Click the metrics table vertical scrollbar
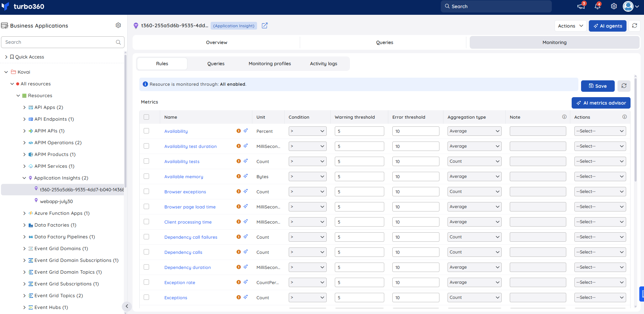This screenshot has height=314, width=644. click(x=635, y=129)
